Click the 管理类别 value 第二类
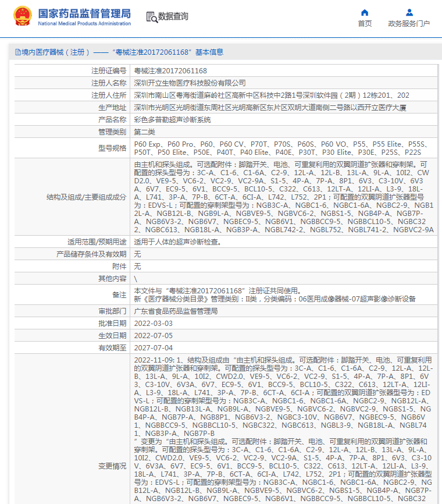442x504 pixels. pyautogui.click(x=145, y=132)
